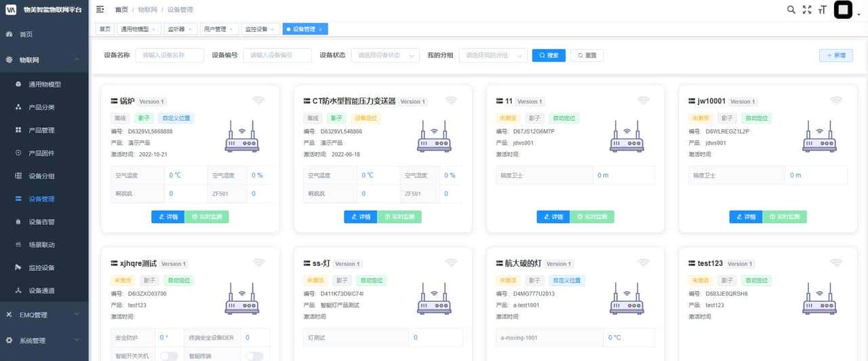Screen dimensions: 868x361
Task: Click the 产品管理 sidebar icon
Action: pyautogui.click(x=18, y=130)
